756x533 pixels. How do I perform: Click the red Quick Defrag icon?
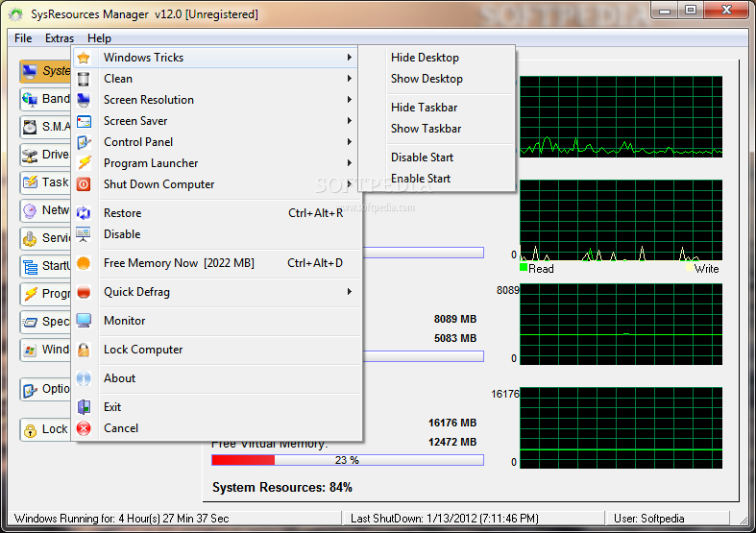click(x=84, y=292)
